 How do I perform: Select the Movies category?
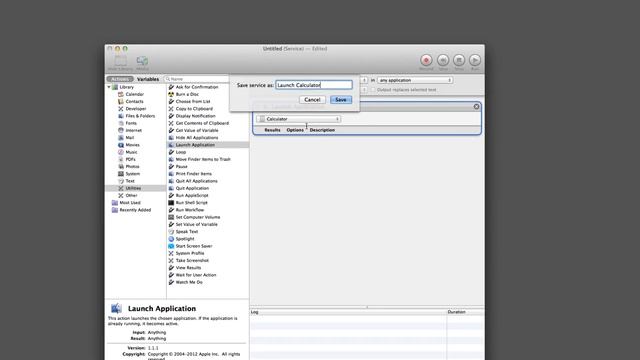click(132, 145)
